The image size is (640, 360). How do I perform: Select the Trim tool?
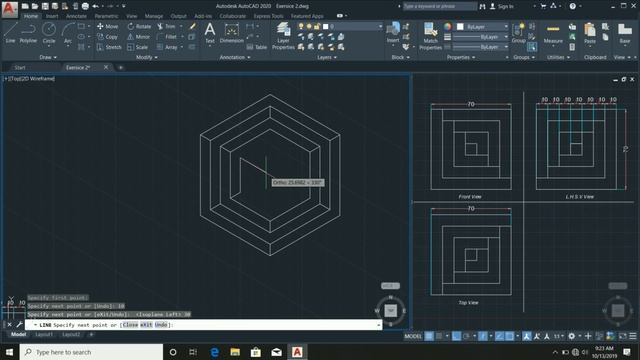pos(167,26)
